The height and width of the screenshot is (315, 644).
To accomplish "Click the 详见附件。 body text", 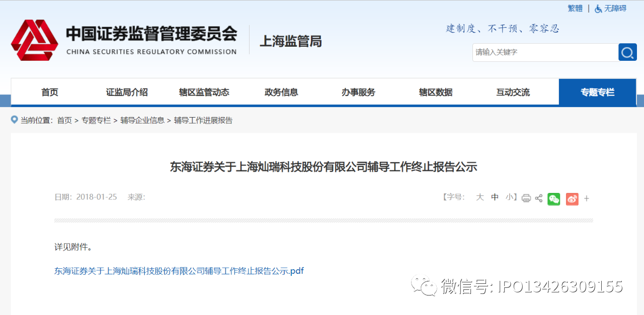I will point(73,247).
